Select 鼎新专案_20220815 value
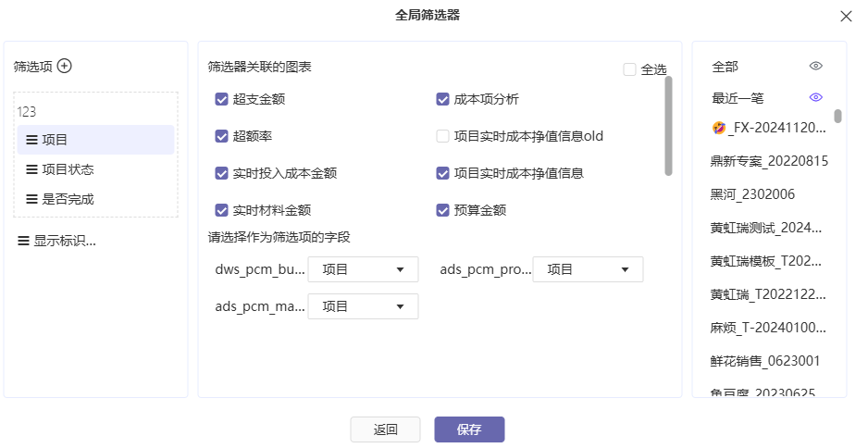The width and height of the screenshot is (868, 448). pos(769,161)
